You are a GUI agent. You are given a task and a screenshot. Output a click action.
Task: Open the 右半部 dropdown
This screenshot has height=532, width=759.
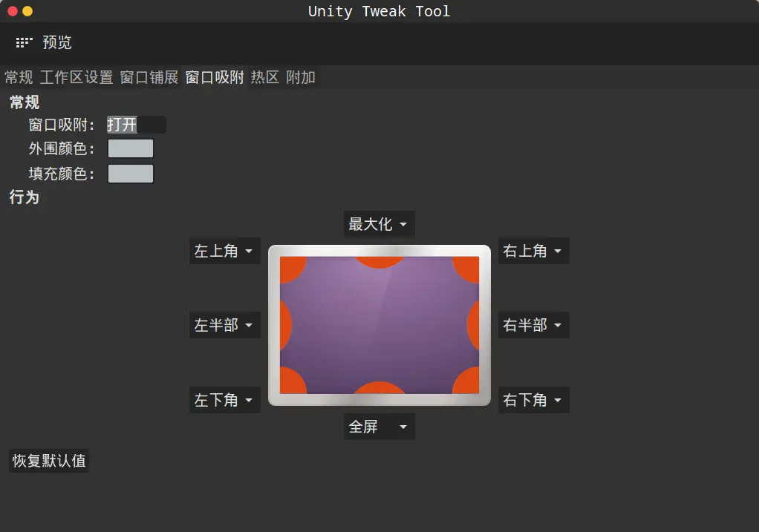(533, 325)
